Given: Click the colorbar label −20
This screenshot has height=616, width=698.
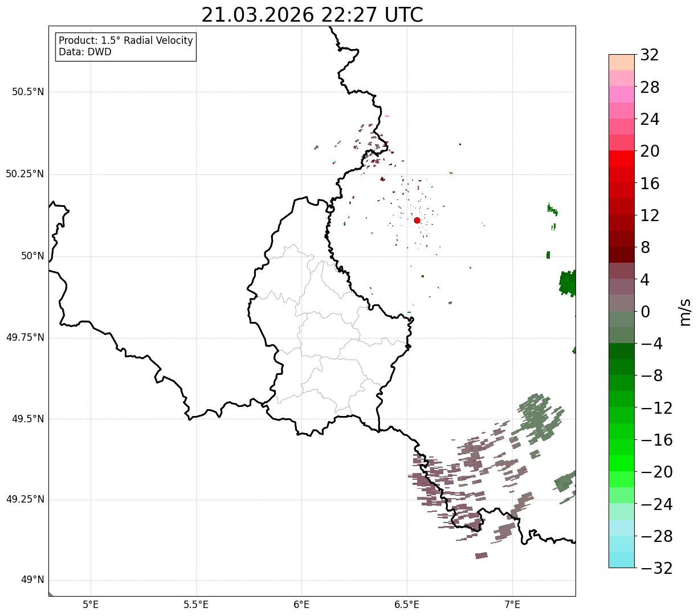Looking at the screenshot, I should 656,472.
